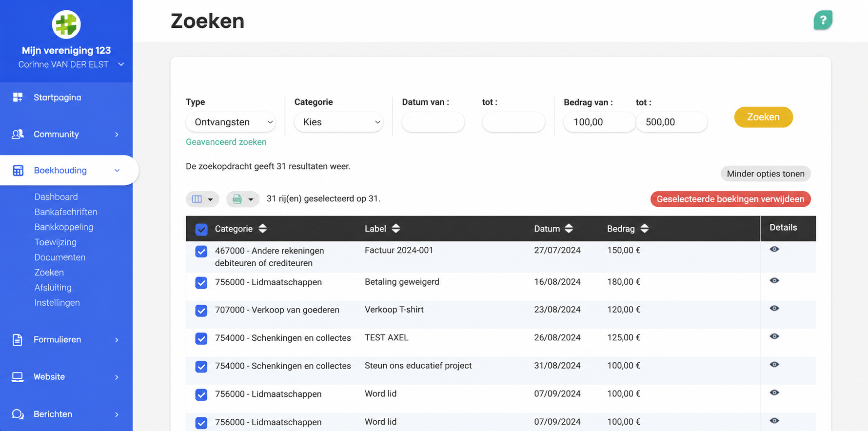The width and height of the screenshot is (868, 431).
Task: Open Zoeken submenu item in sidebar
Action: coord(49,272)
